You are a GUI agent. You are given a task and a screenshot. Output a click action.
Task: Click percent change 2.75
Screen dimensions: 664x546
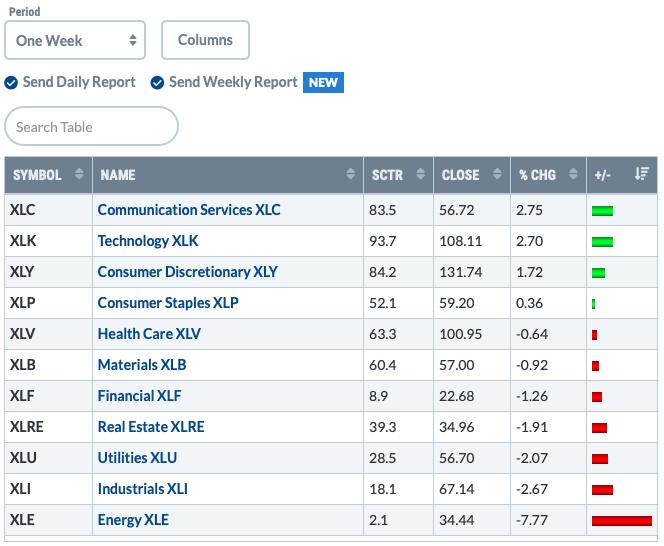pos(529,210)
